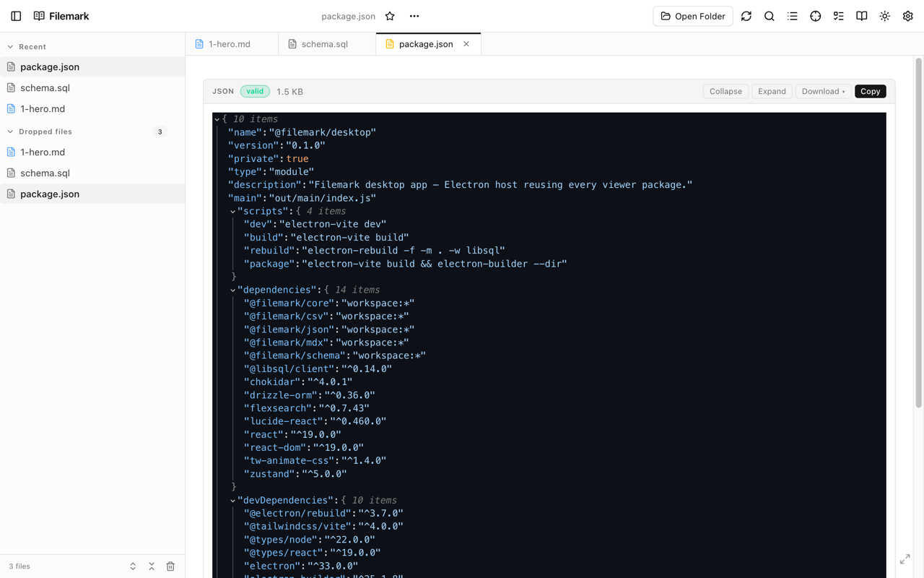Open 1-hero.md under Dropped files
This screenshot has width=924, height=578.
92,152
